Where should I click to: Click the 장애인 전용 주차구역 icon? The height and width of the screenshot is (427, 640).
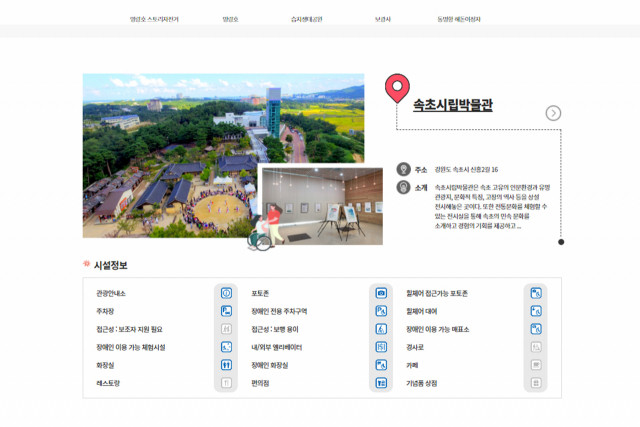(381, 311)
